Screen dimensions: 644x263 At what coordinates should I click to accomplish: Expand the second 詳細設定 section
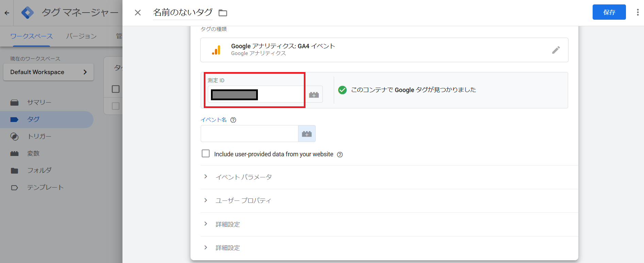pos(389,248)
